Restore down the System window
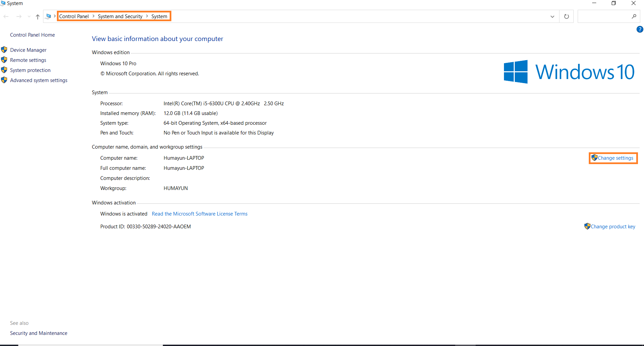This screenshot has height=346, width=644. tap(614, 3)
